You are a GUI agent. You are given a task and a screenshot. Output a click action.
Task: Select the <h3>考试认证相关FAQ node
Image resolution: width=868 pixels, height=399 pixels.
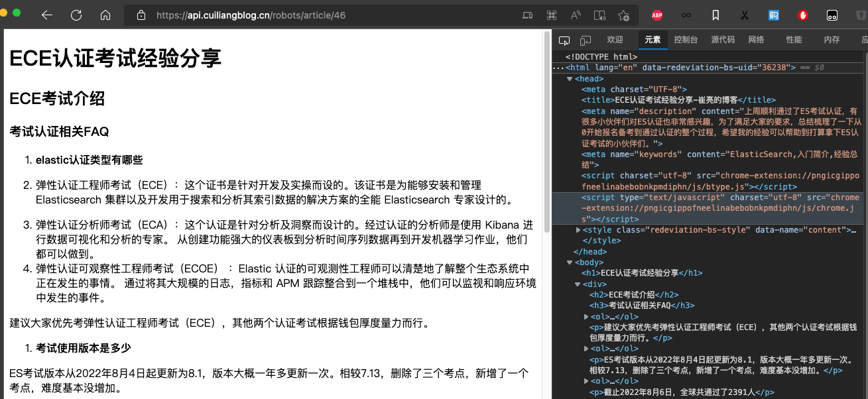coord(642,306)
